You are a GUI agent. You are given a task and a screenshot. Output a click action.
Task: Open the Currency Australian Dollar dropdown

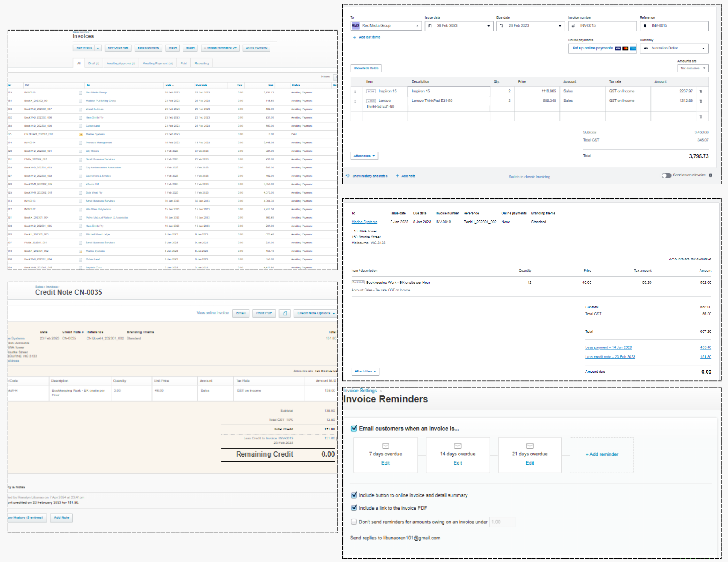674,48
